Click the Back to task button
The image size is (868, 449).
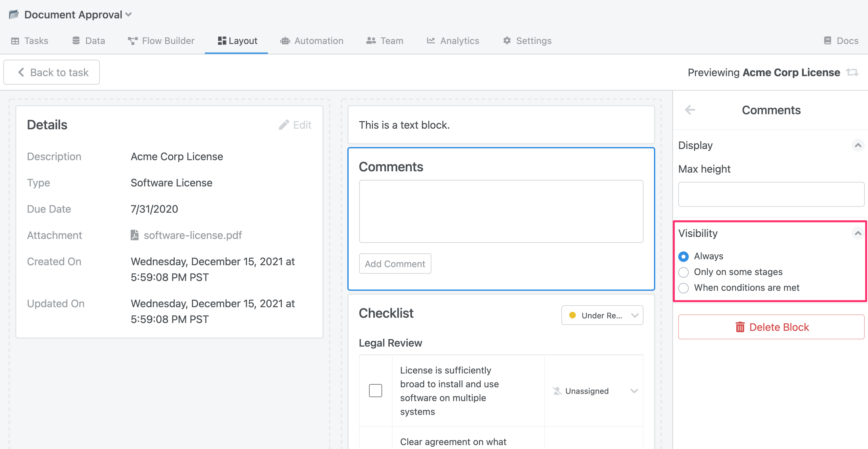pyautogui.click(x=52, y=72)
